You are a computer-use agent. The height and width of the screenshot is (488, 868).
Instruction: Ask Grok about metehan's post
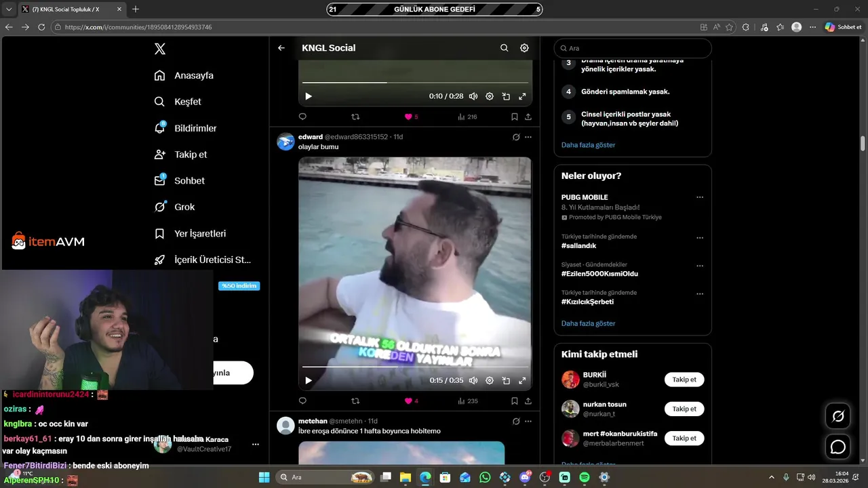coord(516,421)
